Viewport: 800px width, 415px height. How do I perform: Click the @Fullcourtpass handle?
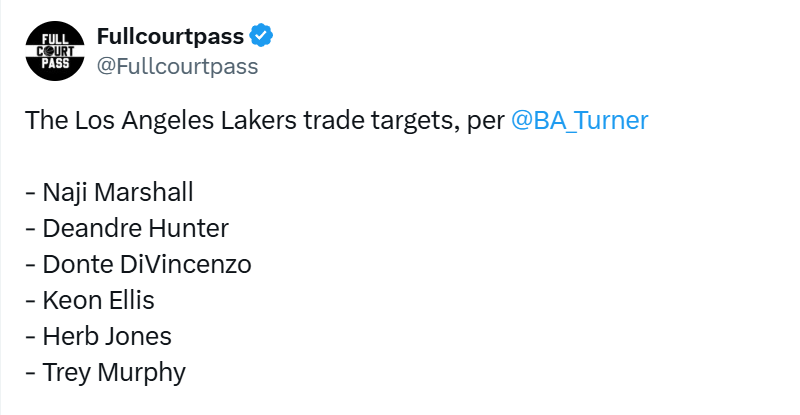click(177, 67)
